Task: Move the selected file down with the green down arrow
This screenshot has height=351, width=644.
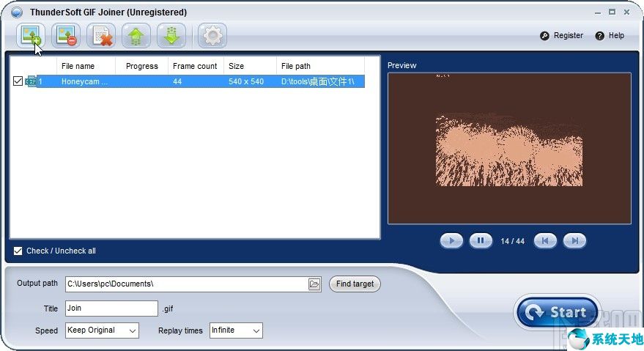Action: point(171,35)
